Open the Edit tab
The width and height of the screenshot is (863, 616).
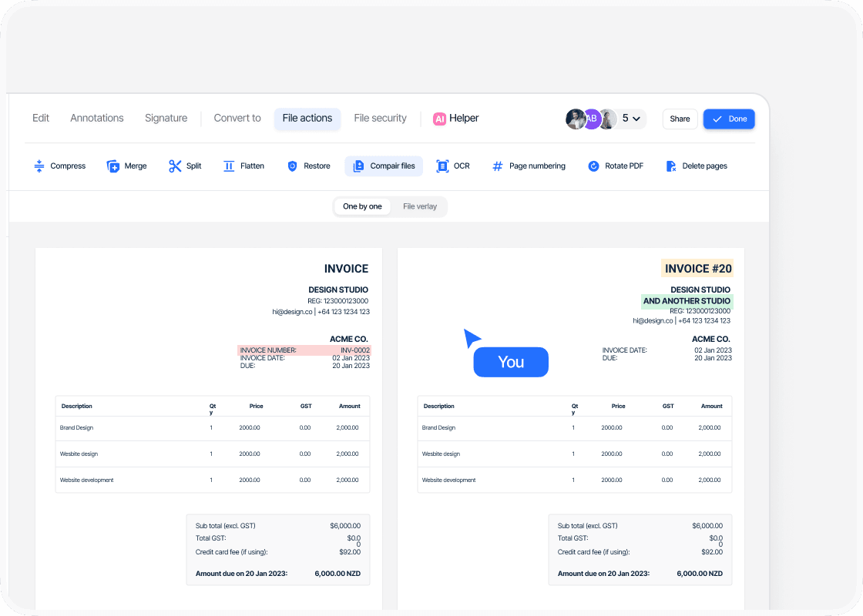click(41, 119)
